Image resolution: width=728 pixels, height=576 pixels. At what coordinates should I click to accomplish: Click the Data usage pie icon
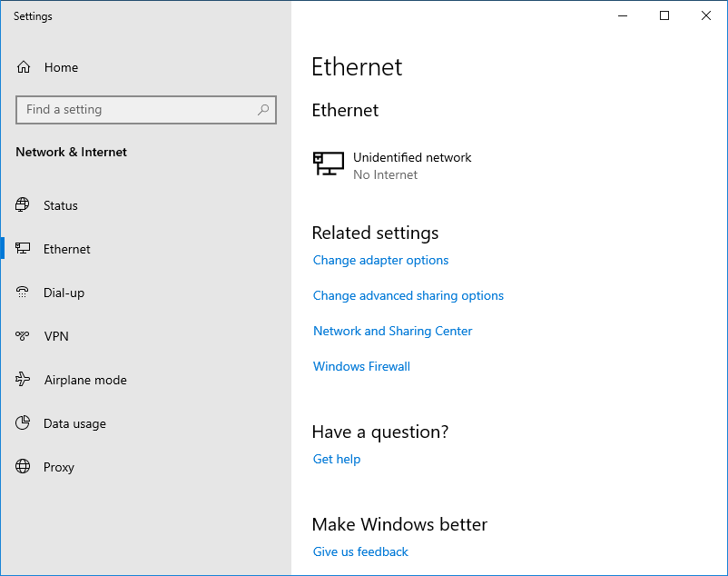23,422
